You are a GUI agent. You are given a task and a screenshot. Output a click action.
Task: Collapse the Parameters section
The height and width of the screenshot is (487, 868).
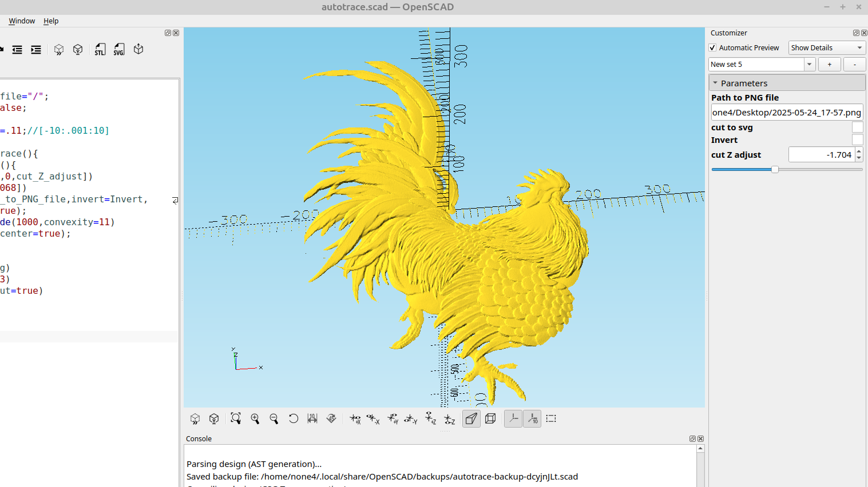point(715,83)
